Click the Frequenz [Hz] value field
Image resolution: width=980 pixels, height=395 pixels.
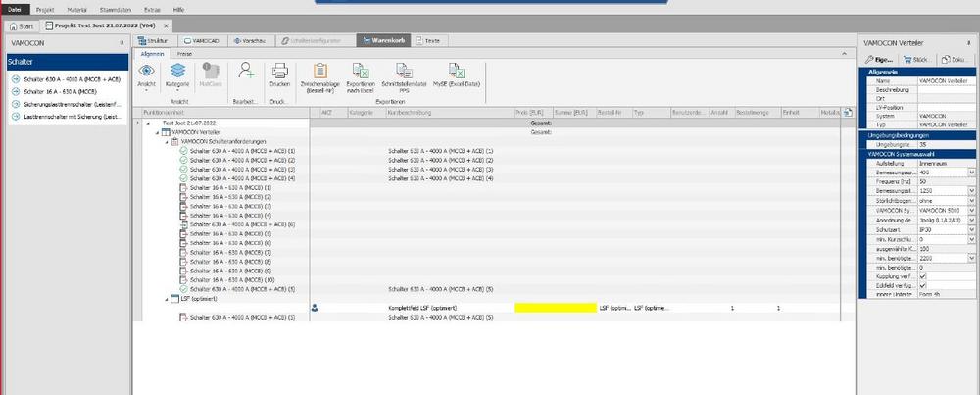point(947,181)
